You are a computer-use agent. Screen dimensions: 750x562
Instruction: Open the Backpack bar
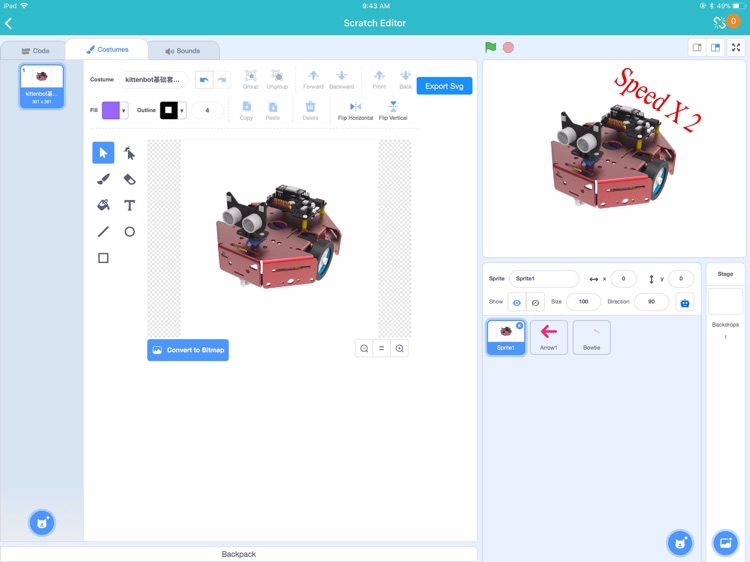(x=239, y=554)
